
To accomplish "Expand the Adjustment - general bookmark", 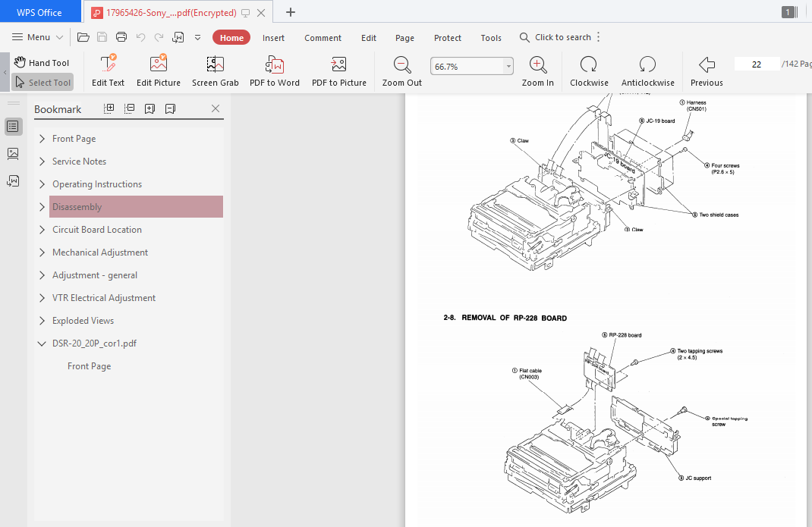I will point(42,275).
